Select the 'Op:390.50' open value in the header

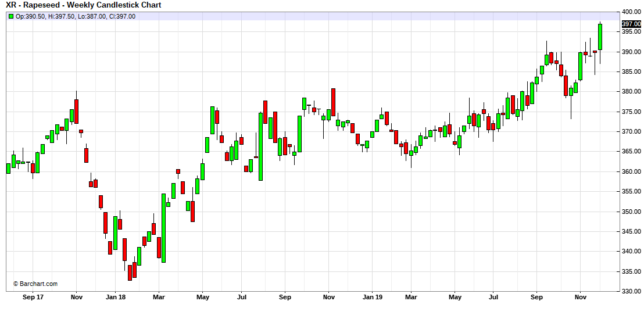(x=30, y=16)
